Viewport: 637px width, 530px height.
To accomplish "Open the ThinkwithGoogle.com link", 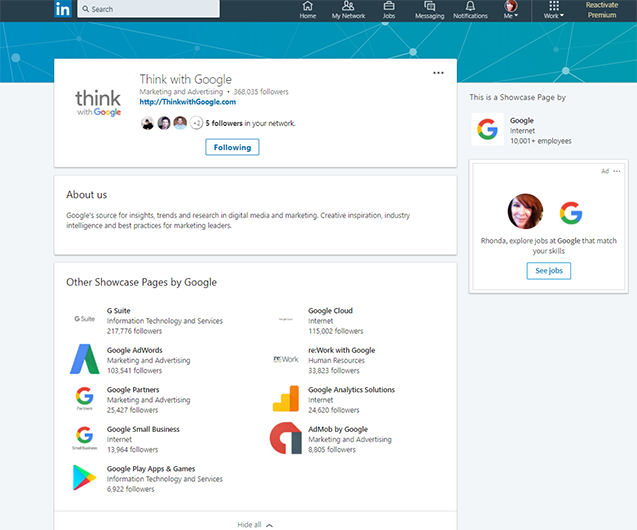I will coord(188,102).
